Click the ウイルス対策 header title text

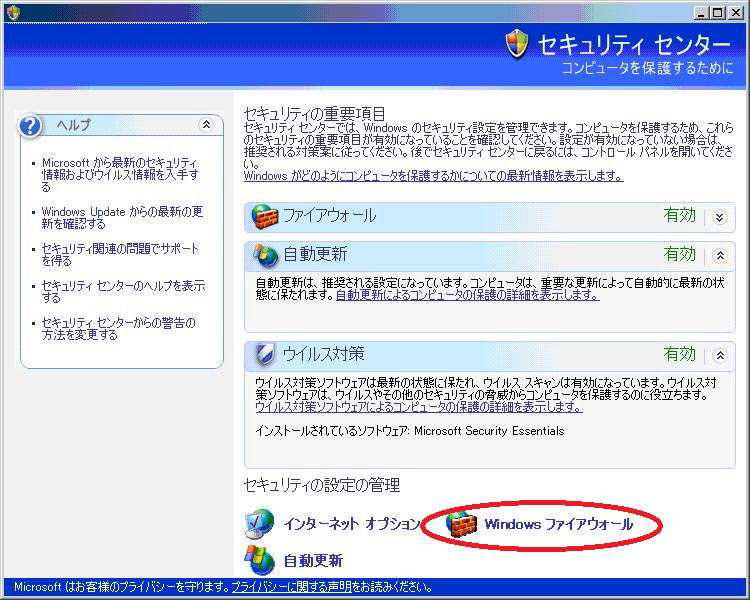(x=324, y=355)
